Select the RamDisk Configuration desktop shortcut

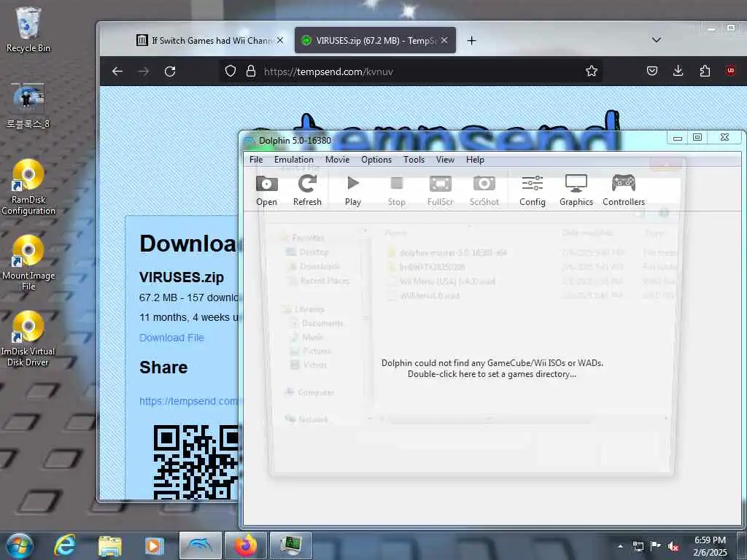point(28,187)
